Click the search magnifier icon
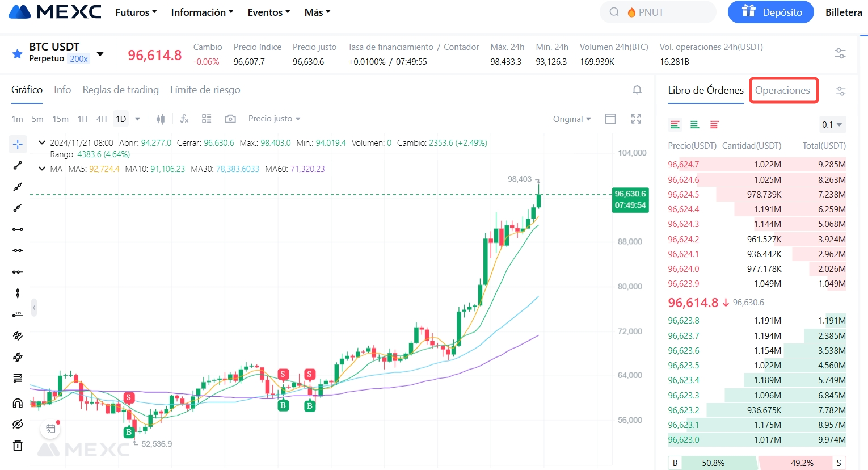 614,12
